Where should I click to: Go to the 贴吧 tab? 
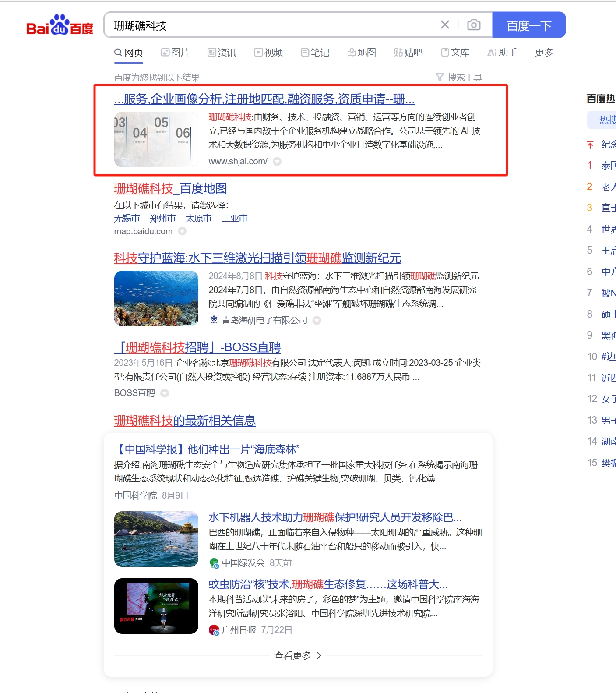[x=408, y=53]
